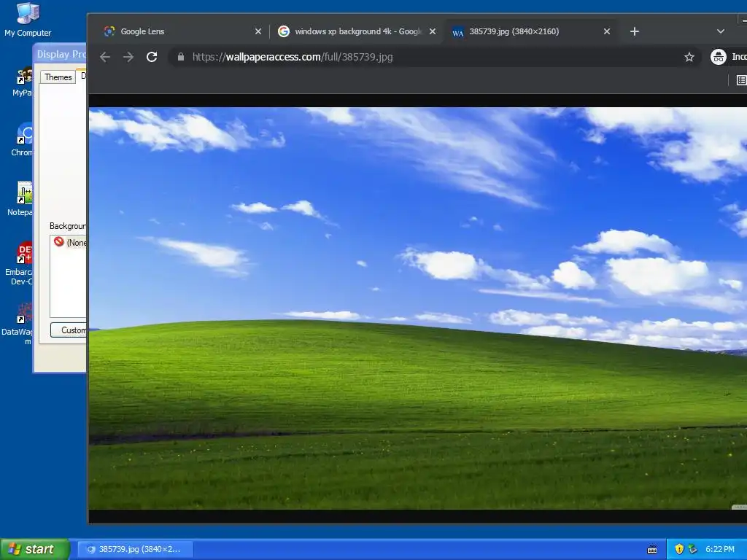
Task: Switch to the windows xp background 4k tab
Action: coord(355,31)
